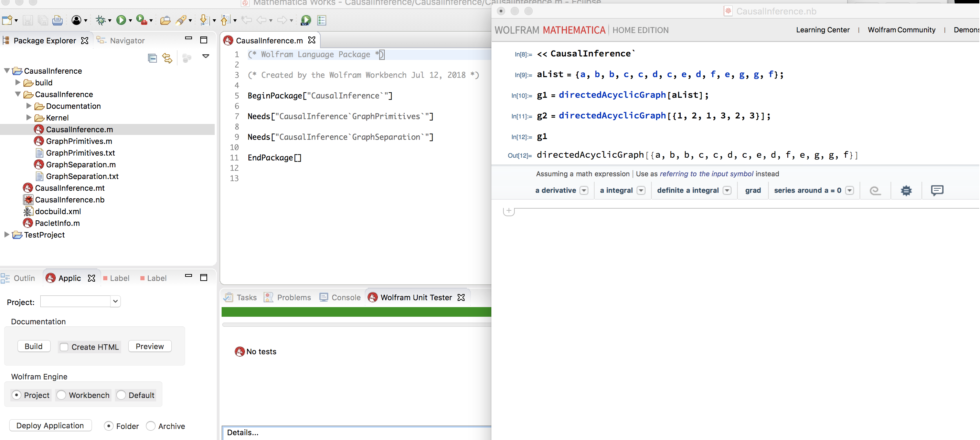Click the Build button for Documentation
The height and width of the screenshot is (440, 980).
pos(32,346)
